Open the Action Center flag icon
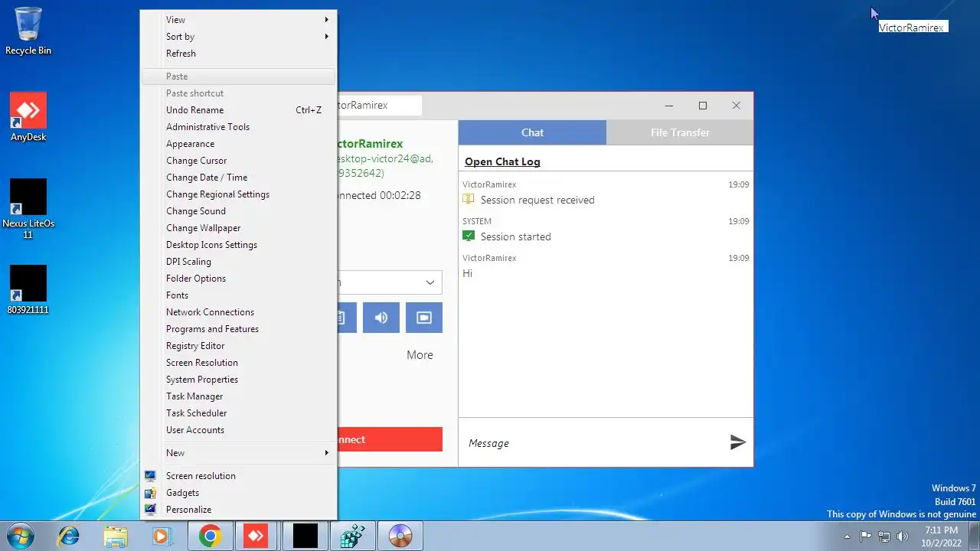This screenshot has width=980, height=551. pos(865,536)
